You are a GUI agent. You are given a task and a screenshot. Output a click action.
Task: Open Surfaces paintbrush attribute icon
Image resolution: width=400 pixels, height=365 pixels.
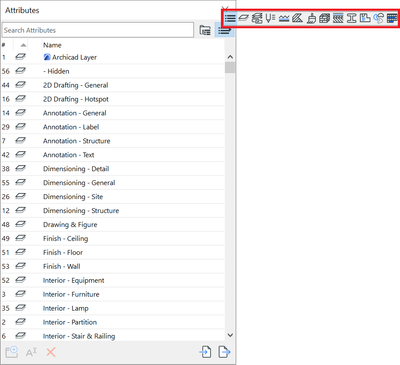pyautogui.click(x=311, y=18)
